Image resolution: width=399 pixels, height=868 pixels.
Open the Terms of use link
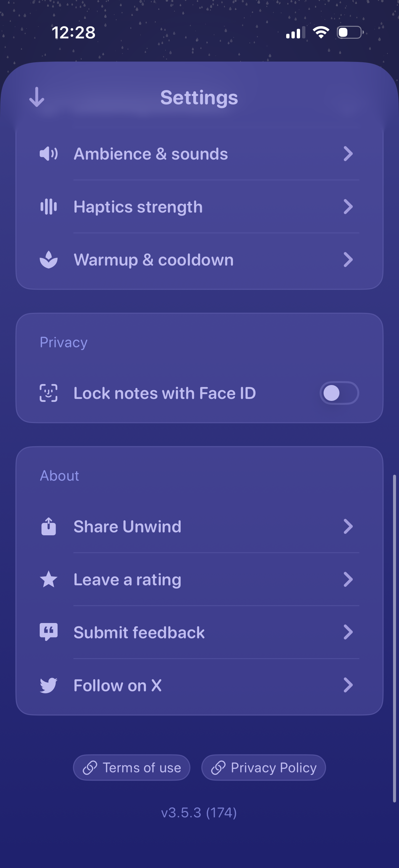pos(132,768)
